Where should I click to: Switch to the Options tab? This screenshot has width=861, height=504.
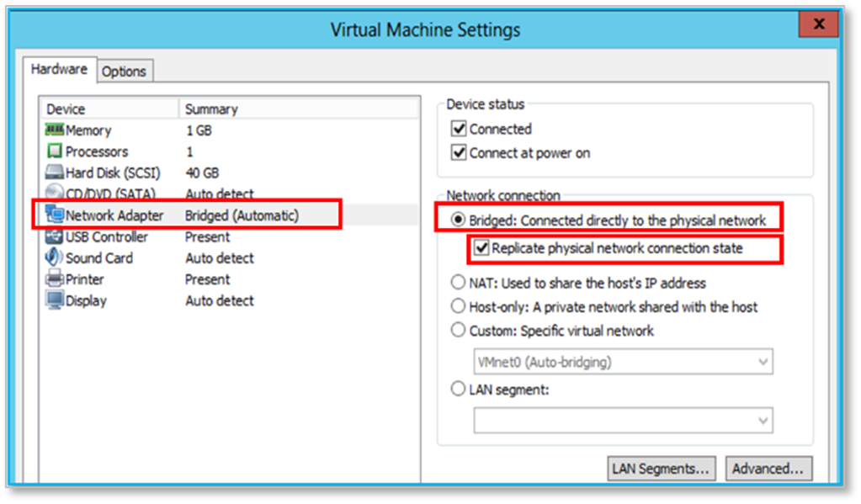tap(124, 72)
